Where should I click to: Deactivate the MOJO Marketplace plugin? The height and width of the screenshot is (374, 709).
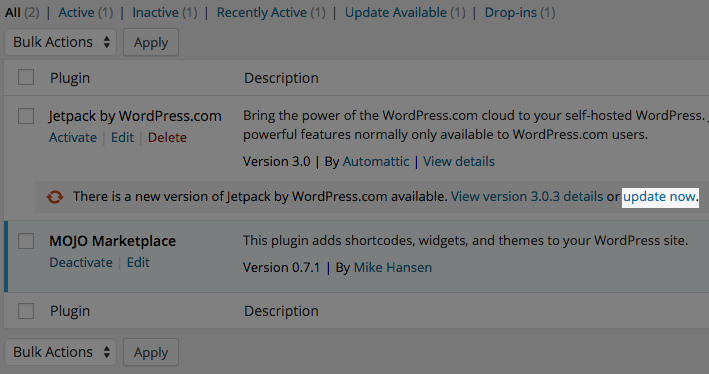click(81, 263)
